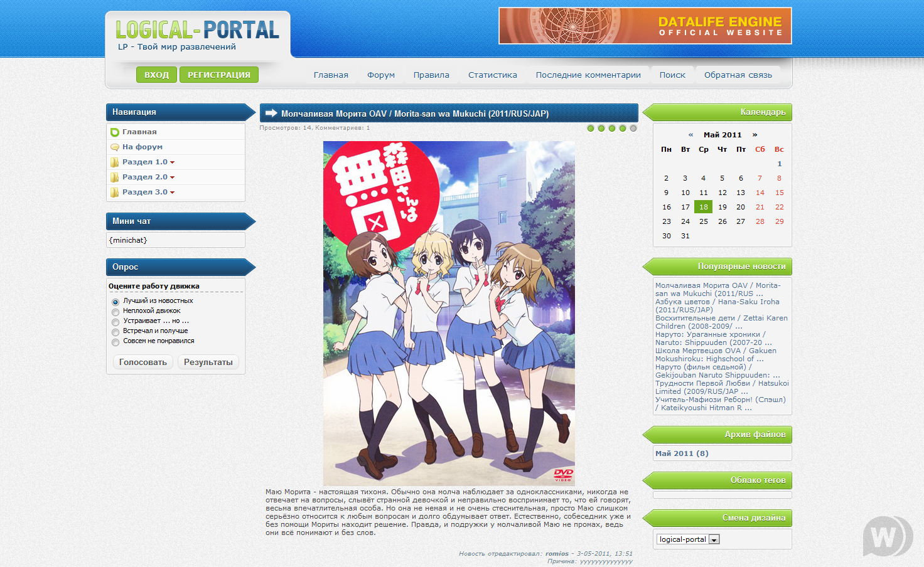Open popular news 'Школа Мертвецов OVA'
This screenshot has width=924, height=567.
[x=716, y=354]
